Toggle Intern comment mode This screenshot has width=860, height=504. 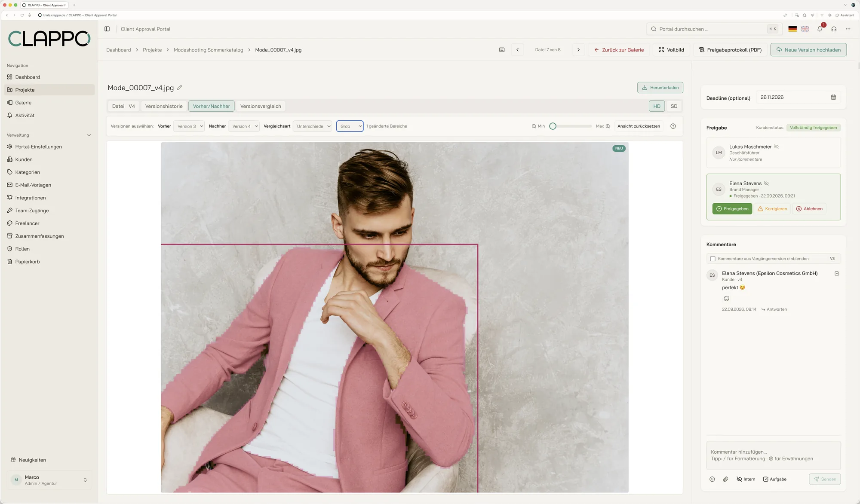tap(746, 479)
